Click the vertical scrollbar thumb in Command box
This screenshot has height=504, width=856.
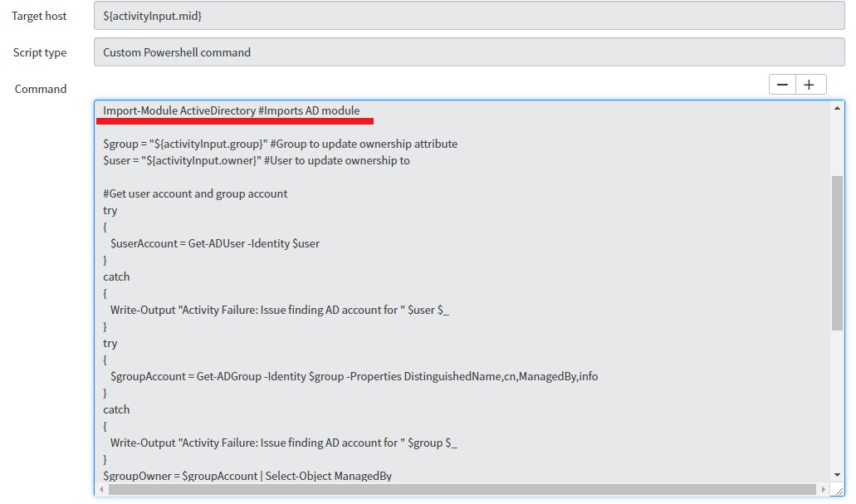pos(837,253)
